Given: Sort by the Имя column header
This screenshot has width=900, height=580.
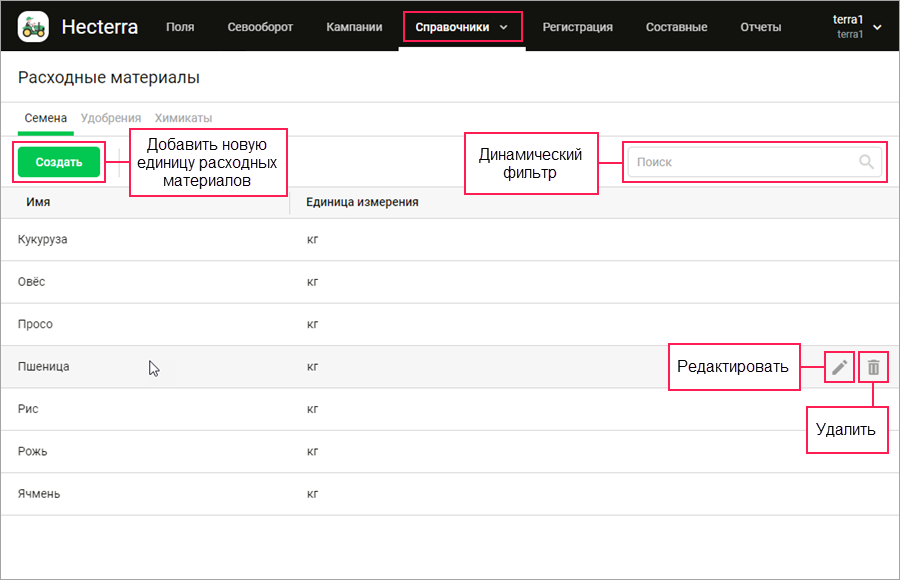Looking at the screenshot, I should [x=39, y=202].
